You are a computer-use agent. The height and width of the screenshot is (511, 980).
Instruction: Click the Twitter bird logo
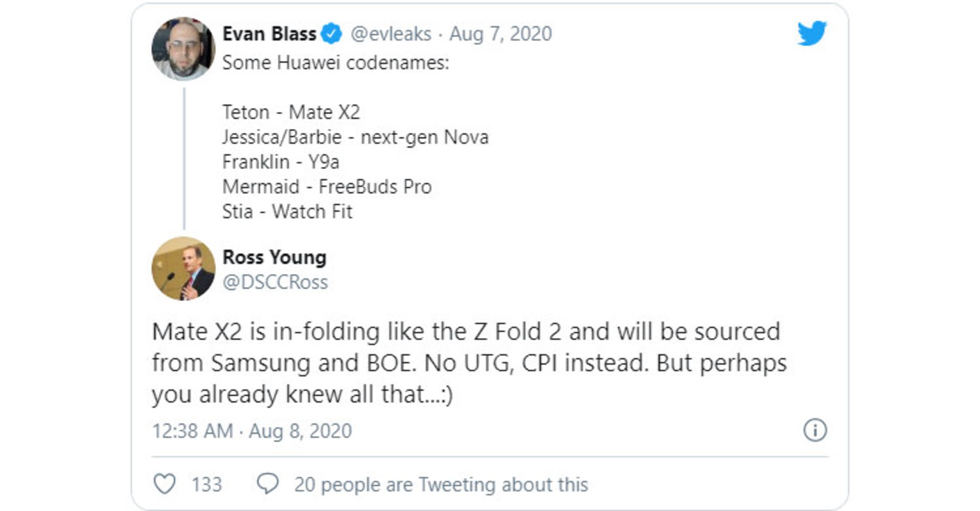812,34
